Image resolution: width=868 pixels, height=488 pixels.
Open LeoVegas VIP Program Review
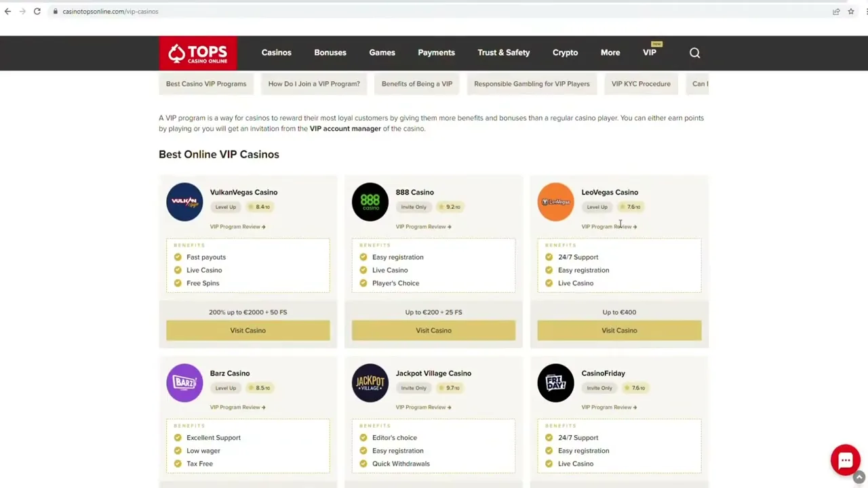[x=609, y=227]
